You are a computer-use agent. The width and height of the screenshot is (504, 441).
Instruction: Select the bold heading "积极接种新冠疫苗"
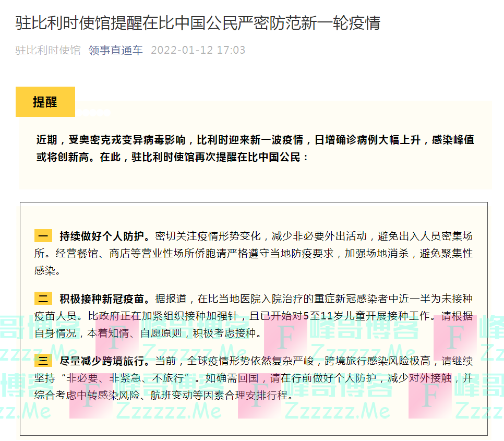(x=104, y=299)
